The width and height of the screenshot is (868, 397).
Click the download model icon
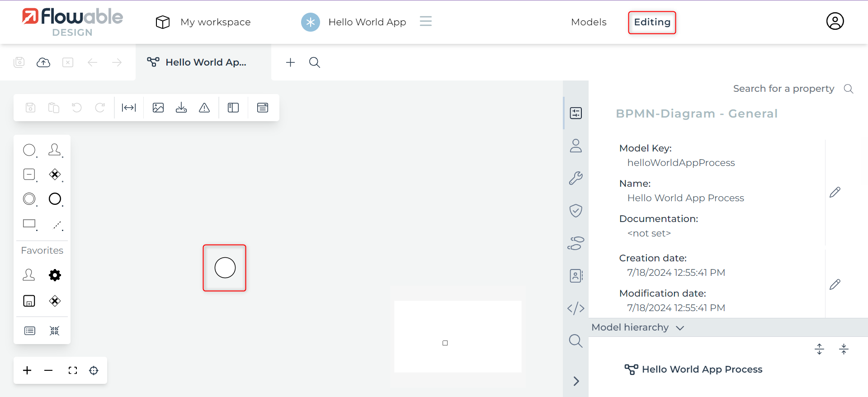click(181, 108)
